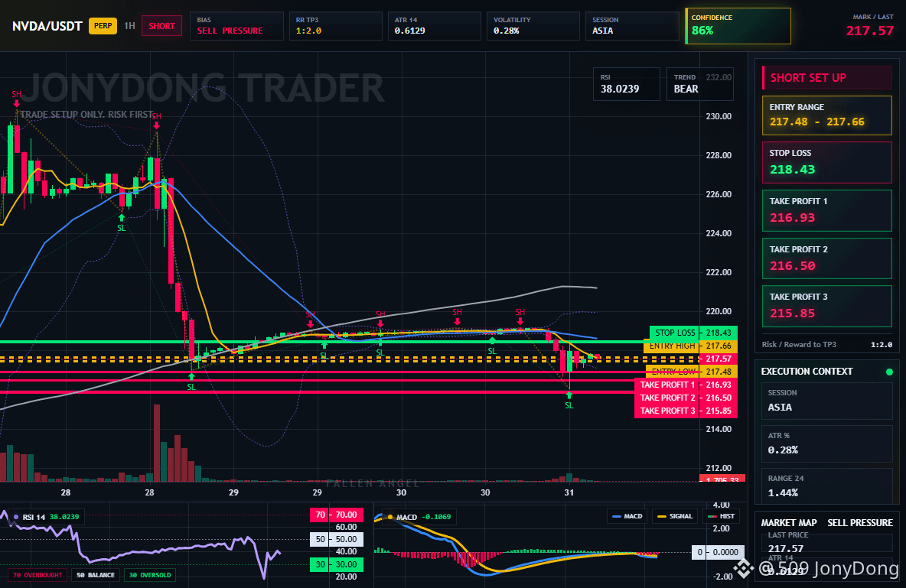The width and height of the screenshot is (906, 588).
Task: Click the Sell Pressure label beside Market Map
Action: tap(860, 523)
